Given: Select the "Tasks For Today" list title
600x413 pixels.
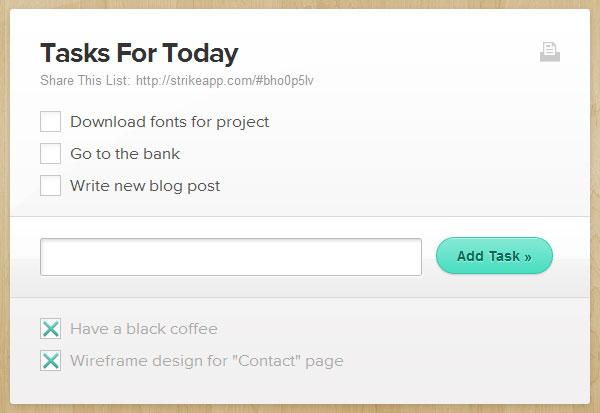Looking at the screenshot, I should (x=139, y=53).
